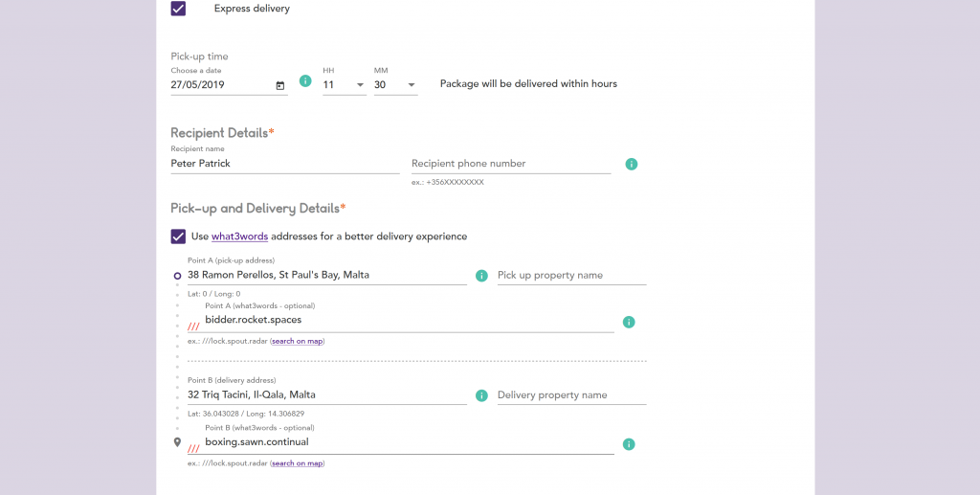Click the Delivery property name field

click(x=571, y=395)
